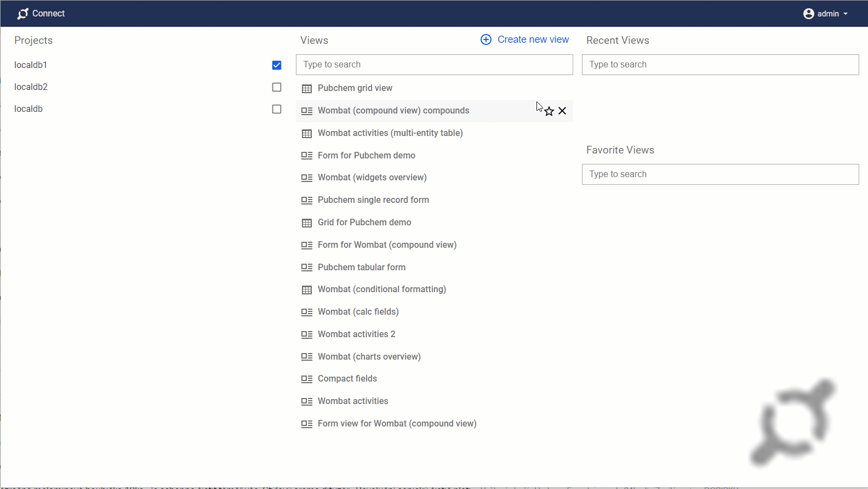Click the plus icon beside Create new view
The image size is (868, 489).
coord(486,39)
